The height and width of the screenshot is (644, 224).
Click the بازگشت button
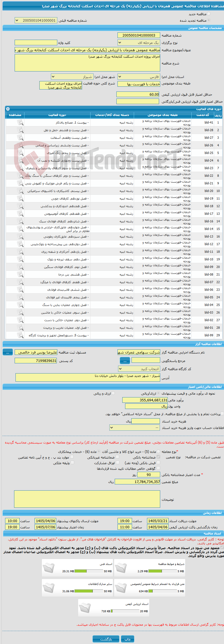pos(106,639)
